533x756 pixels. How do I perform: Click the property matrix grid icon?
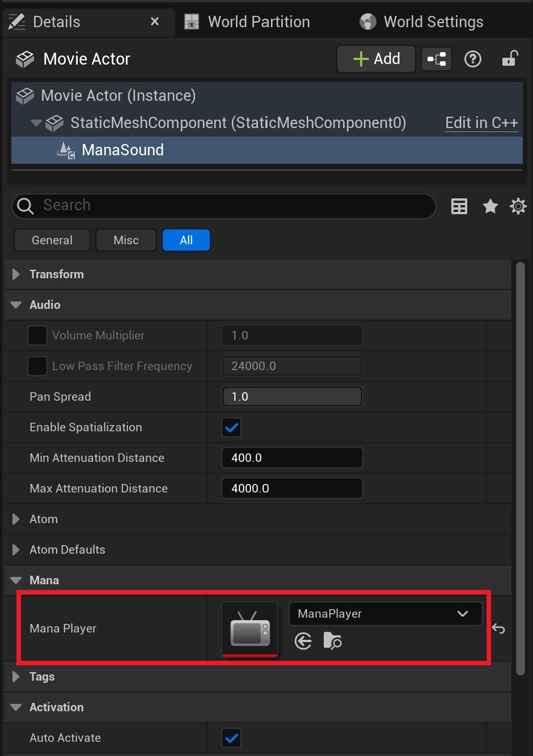[x=459, y=206]
